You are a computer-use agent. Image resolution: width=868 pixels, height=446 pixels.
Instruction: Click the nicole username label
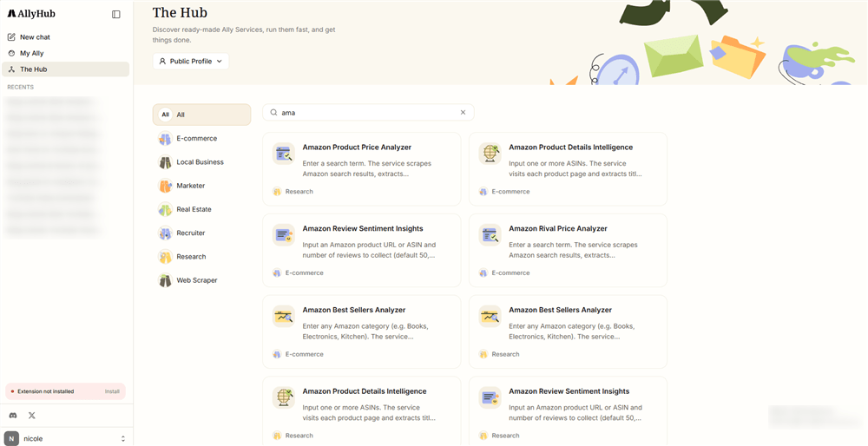click(33, 439)
